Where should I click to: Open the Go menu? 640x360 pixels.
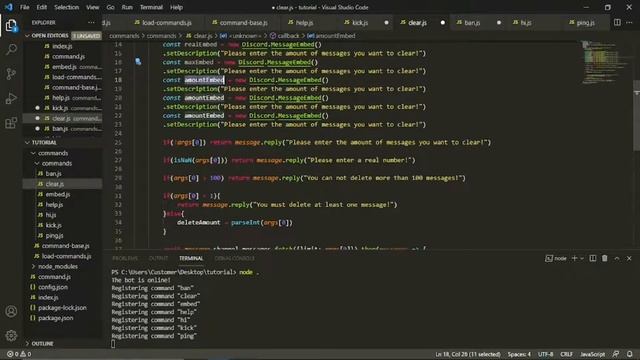[110, 7]
